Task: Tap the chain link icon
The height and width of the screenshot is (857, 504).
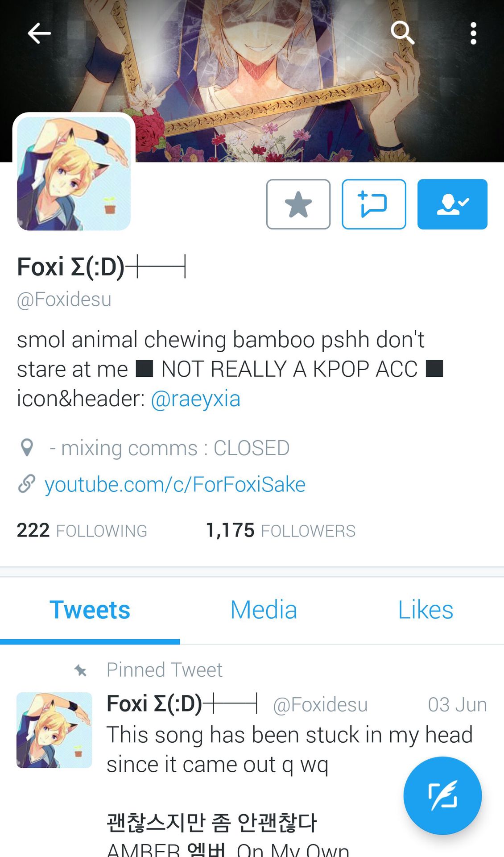Action: click(27, 484)
